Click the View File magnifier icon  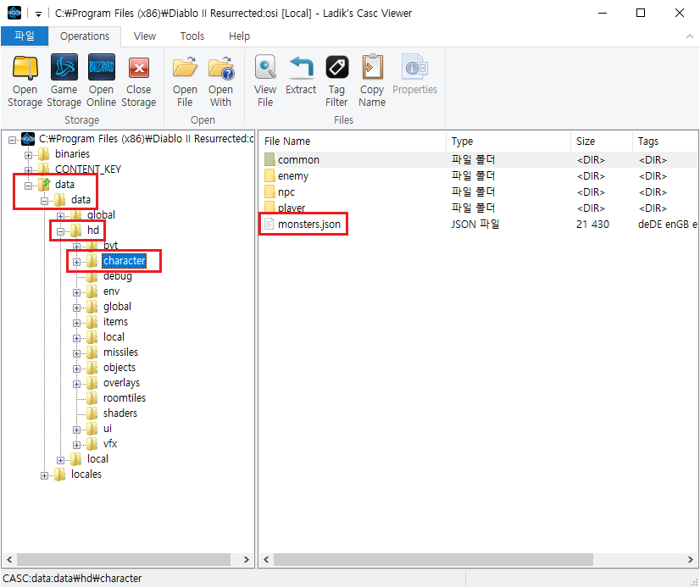click(x=265, y=68)
